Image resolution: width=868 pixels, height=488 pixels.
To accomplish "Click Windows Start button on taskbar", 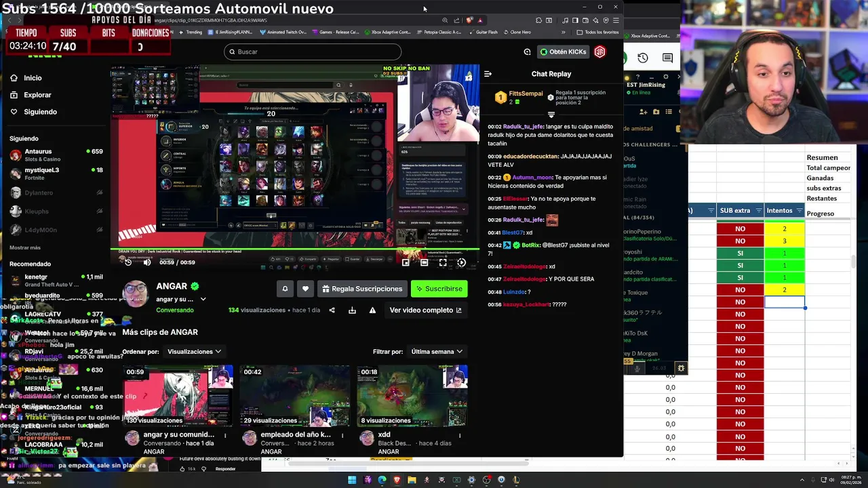I will [x=352, y=480].
